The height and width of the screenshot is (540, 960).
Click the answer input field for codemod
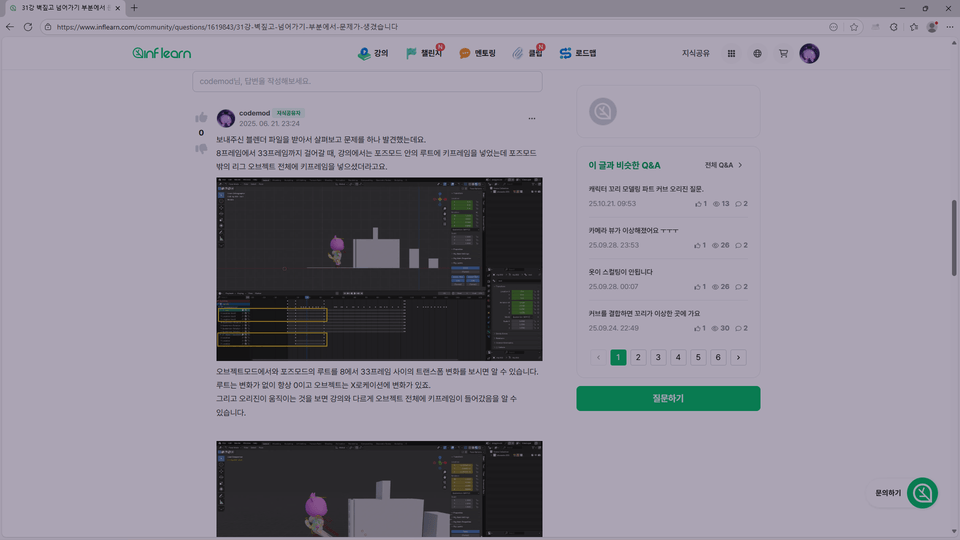367,81
